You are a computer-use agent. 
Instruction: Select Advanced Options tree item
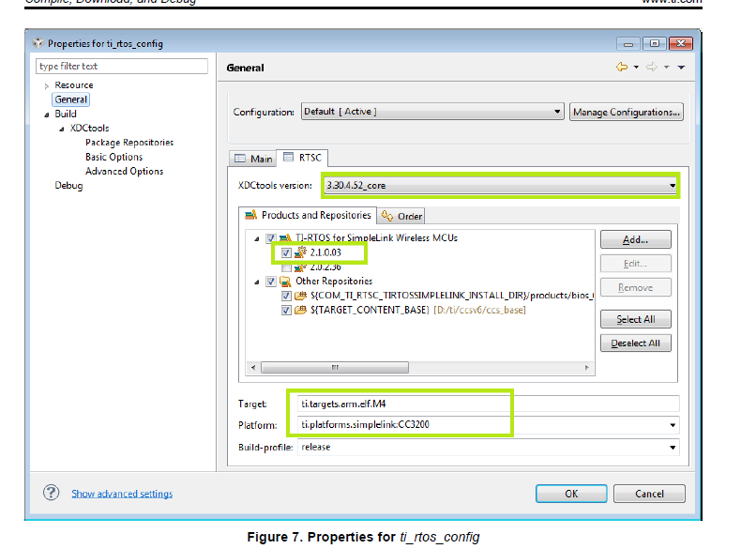coord(124,171)
